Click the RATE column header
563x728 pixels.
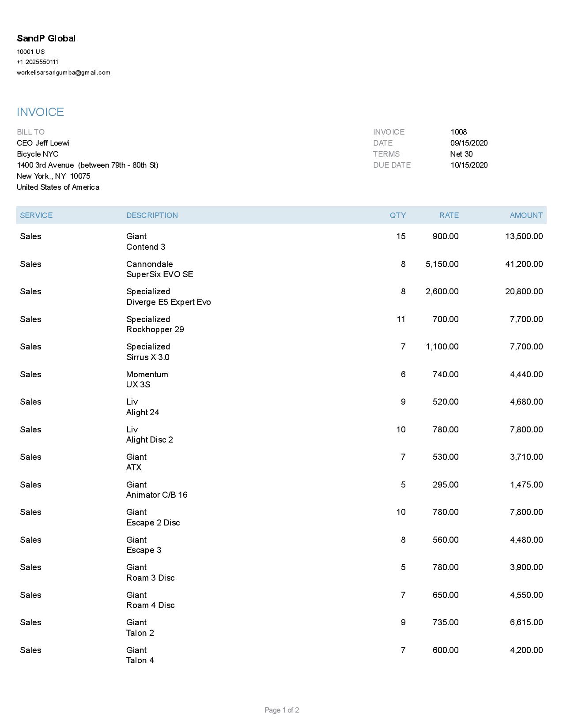tap(449, 215)
